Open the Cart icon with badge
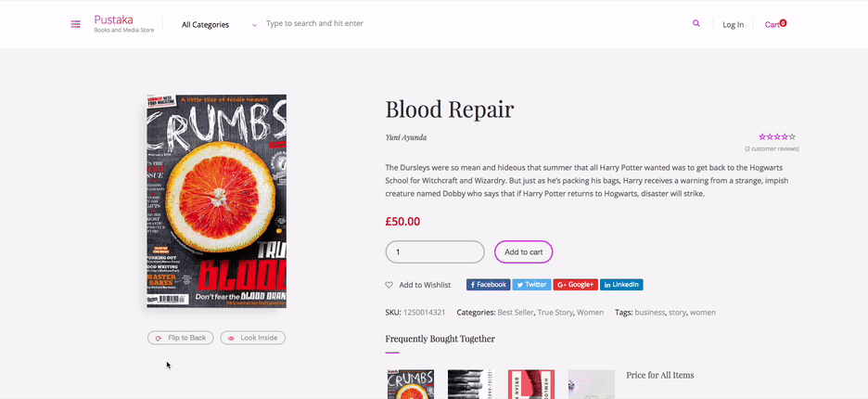The image size is (868, 399). point(775,24)
